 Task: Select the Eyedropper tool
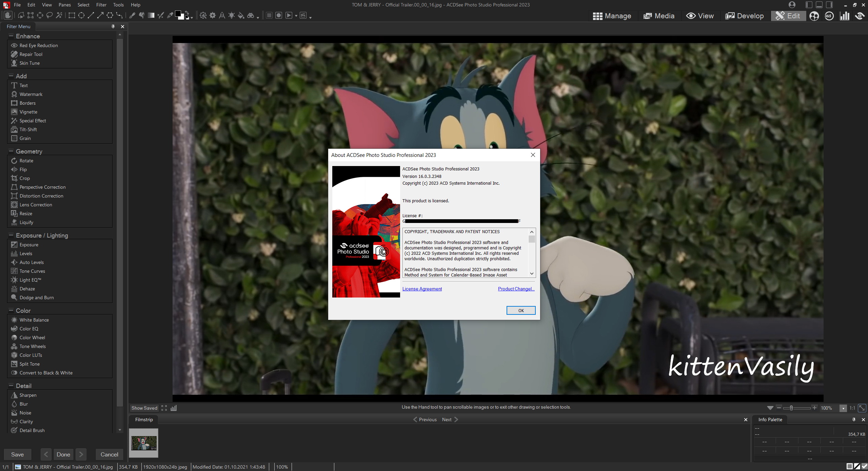[170, 15]
